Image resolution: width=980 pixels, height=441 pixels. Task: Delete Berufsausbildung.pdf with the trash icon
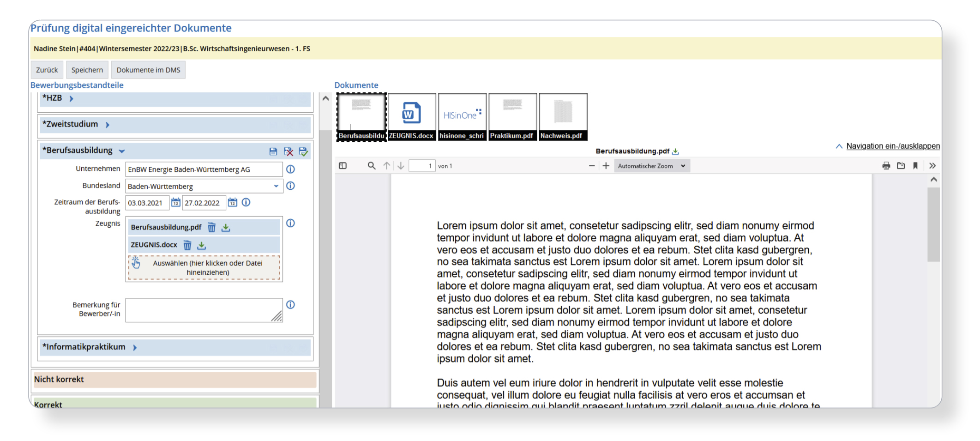tap(211, 227)
